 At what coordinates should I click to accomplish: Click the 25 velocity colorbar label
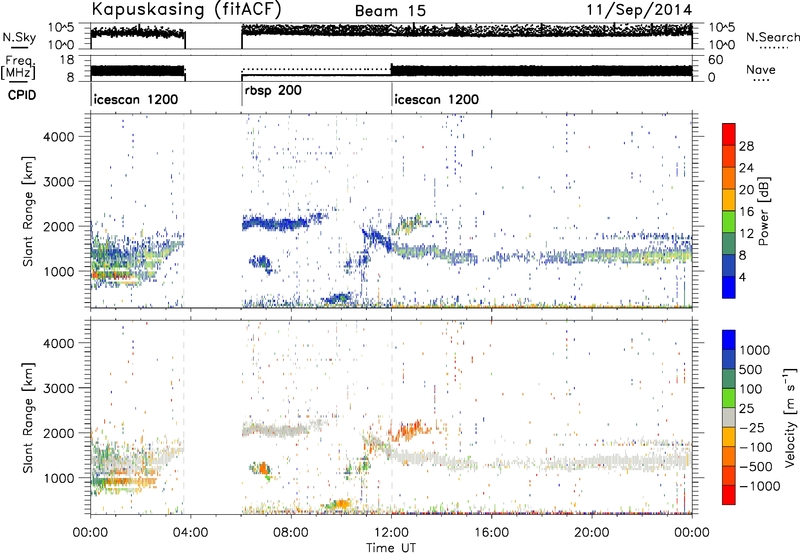tap(746, 409)
